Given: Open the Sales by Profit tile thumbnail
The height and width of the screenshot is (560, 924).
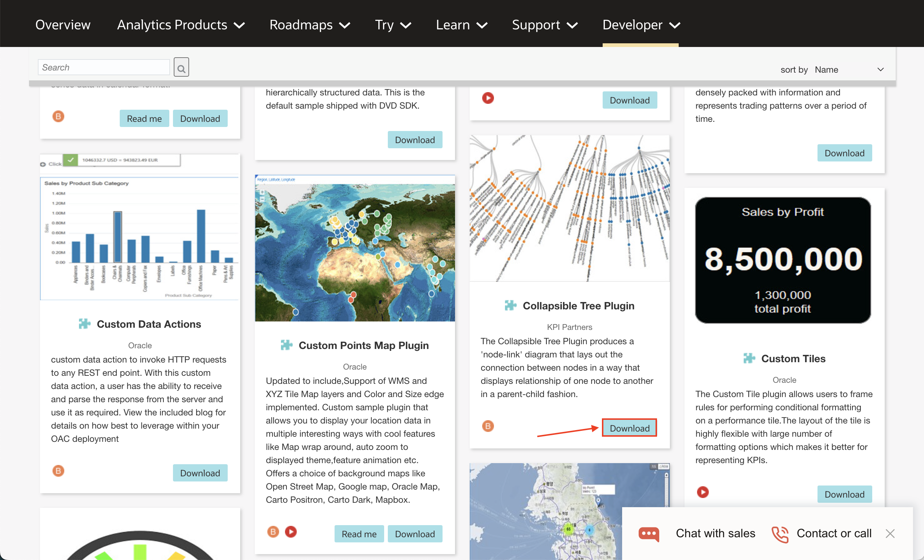Looking at the screenshot, I should (x=783, y=260).
